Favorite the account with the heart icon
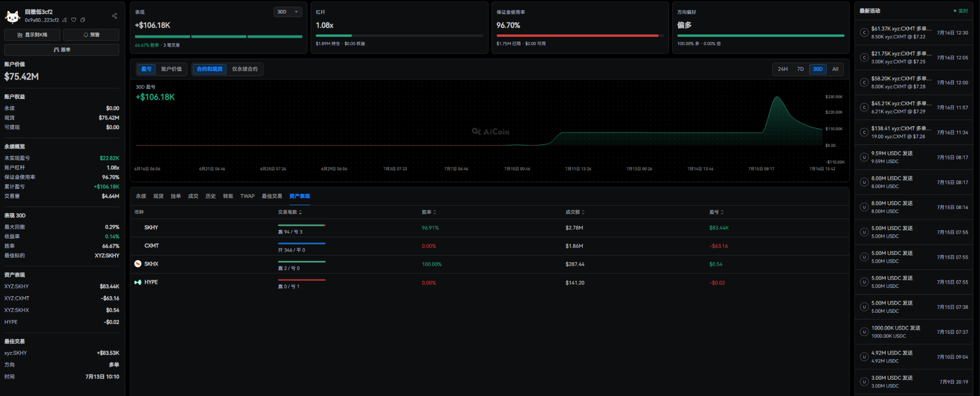Image resolution: width=980 pixels, height=396 pixels. (74, 20)
